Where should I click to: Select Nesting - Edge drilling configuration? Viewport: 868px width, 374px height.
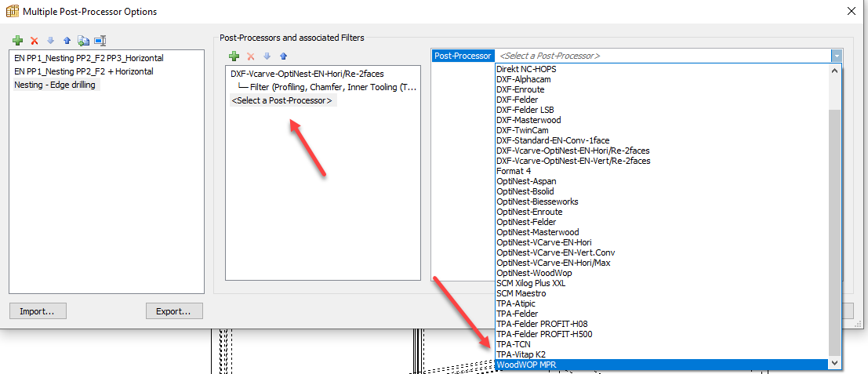click(x=55, y=85)
